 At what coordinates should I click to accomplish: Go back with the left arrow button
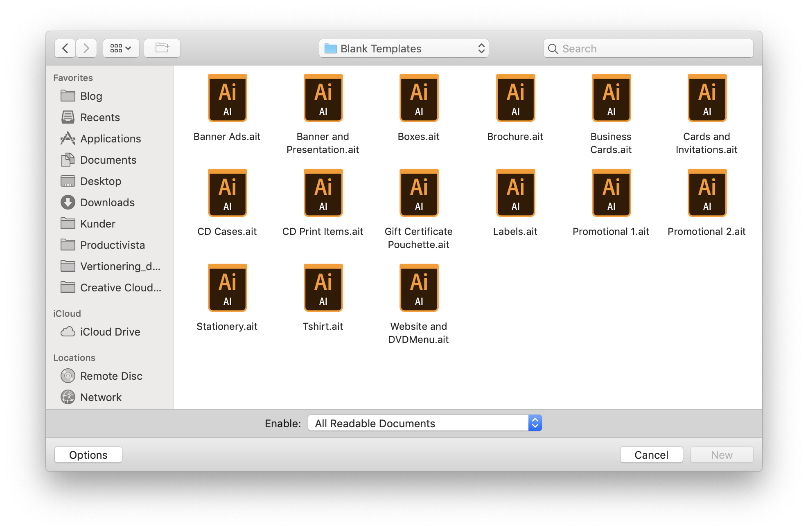pos(65,48)
